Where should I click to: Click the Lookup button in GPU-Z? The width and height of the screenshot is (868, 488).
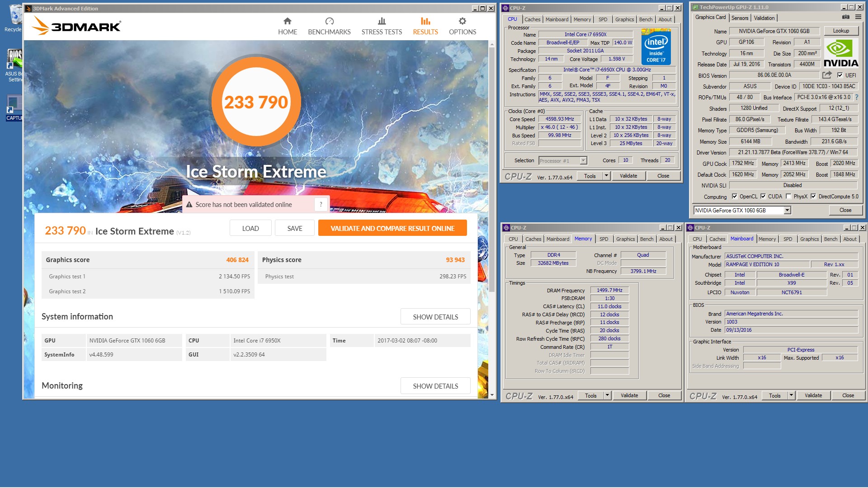click(841, 31)
